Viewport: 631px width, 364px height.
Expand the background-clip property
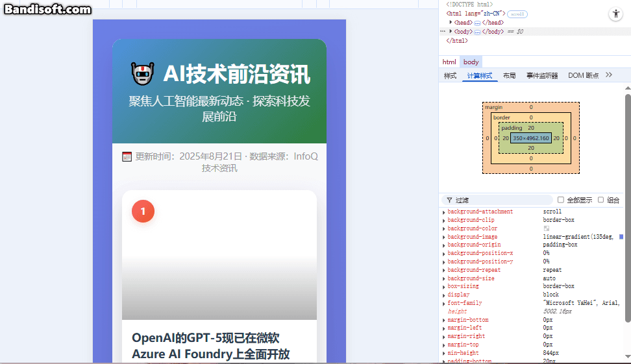click(444, 221)
